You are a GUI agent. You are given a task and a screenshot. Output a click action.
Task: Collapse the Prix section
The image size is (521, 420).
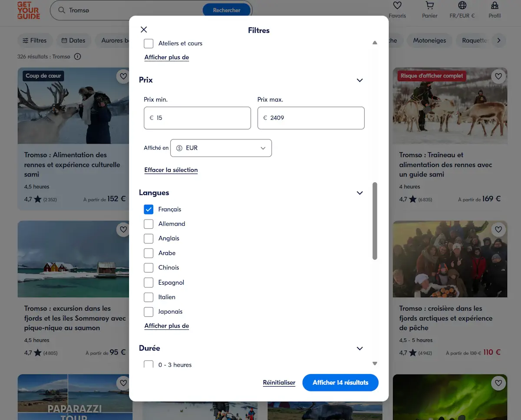359,80
